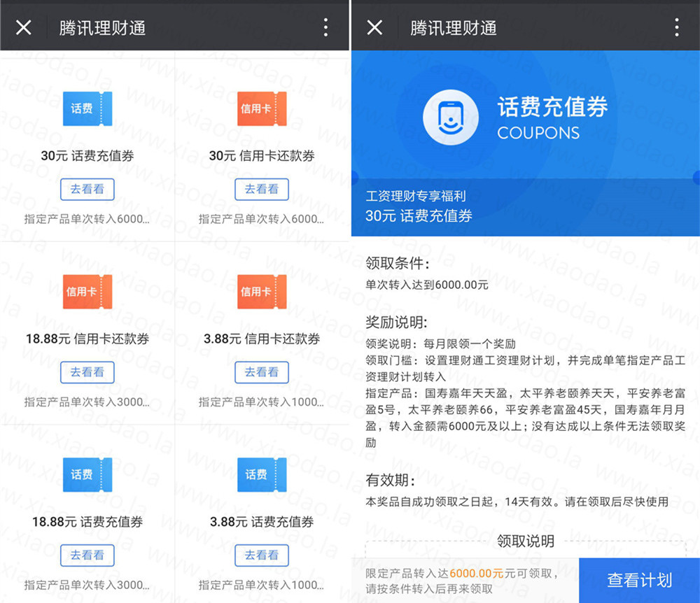The width and height of the screenshot is (700, 603).
Task: Tap the 请按条件转入后再来领取 notice
Action: click(429, 589)
